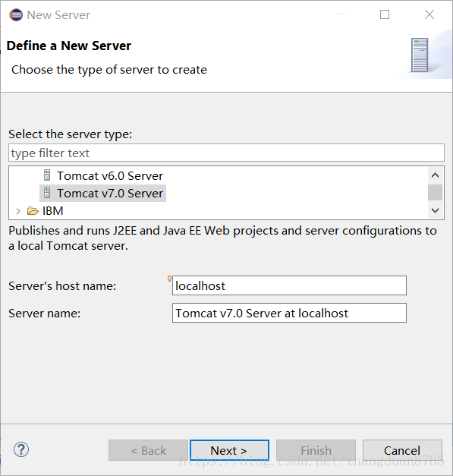The height and width of the screenshot is (476, 453).
Task: Click the Tomcat v6.0 server icon
Action: (47, 175)
